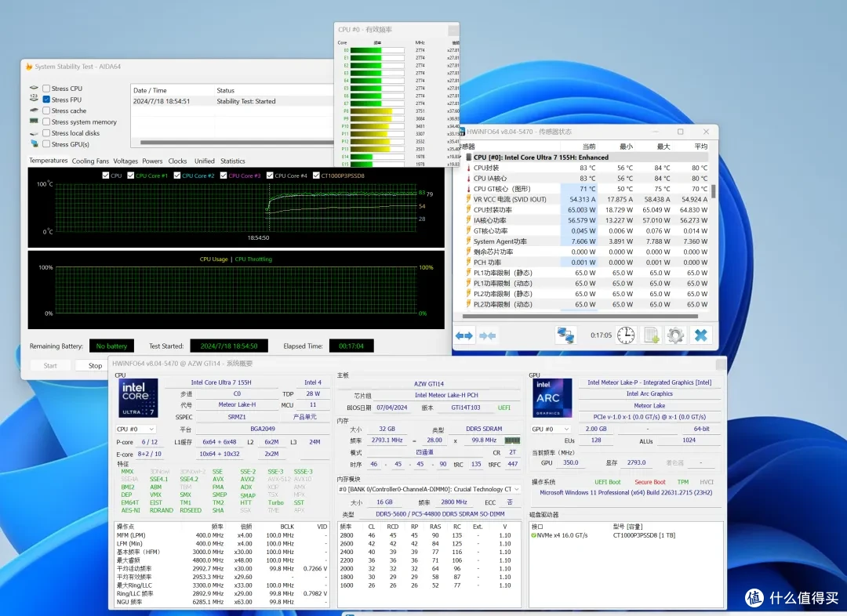Click the Intel ARC graphics logo
Image resolution: width=847 pixels, height=616 pixels.
(552, 398)
